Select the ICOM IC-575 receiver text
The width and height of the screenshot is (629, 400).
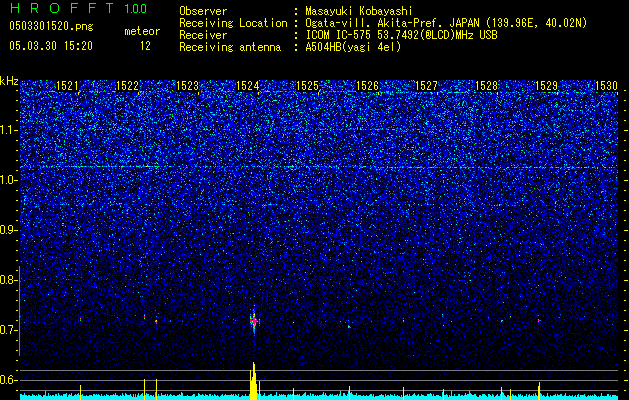pyautogui.click(x=401, y=35)
